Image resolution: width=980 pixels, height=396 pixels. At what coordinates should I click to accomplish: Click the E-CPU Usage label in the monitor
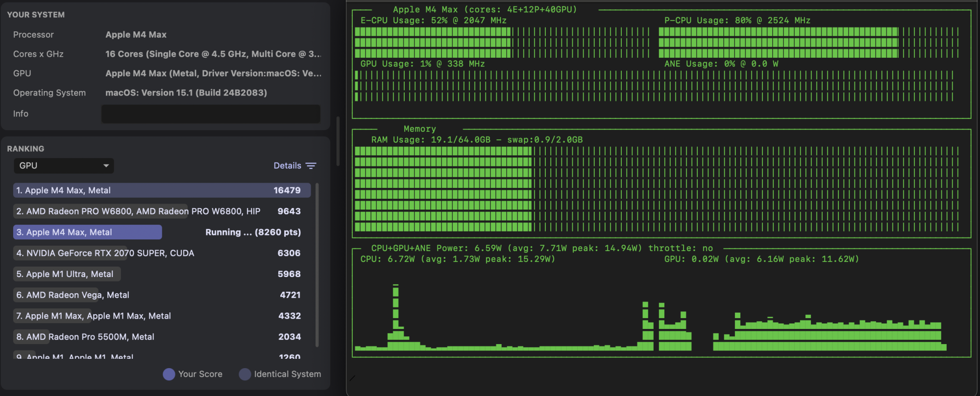point(433,21)
